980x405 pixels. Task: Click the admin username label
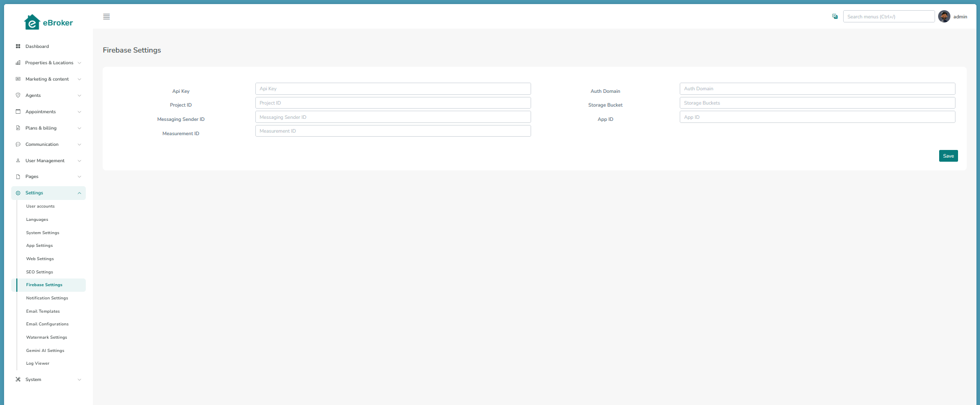pyautogui.click(x=960, y=17)
